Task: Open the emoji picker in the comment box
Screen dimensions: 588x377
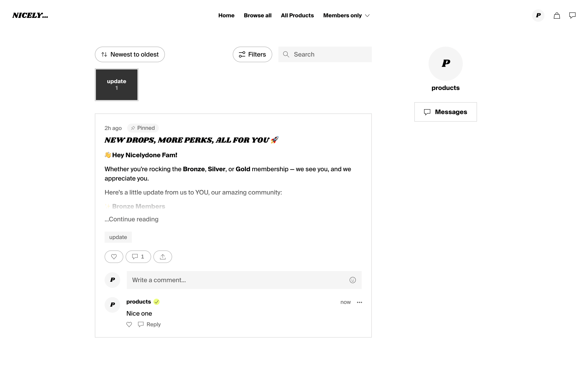Action: 352,280
